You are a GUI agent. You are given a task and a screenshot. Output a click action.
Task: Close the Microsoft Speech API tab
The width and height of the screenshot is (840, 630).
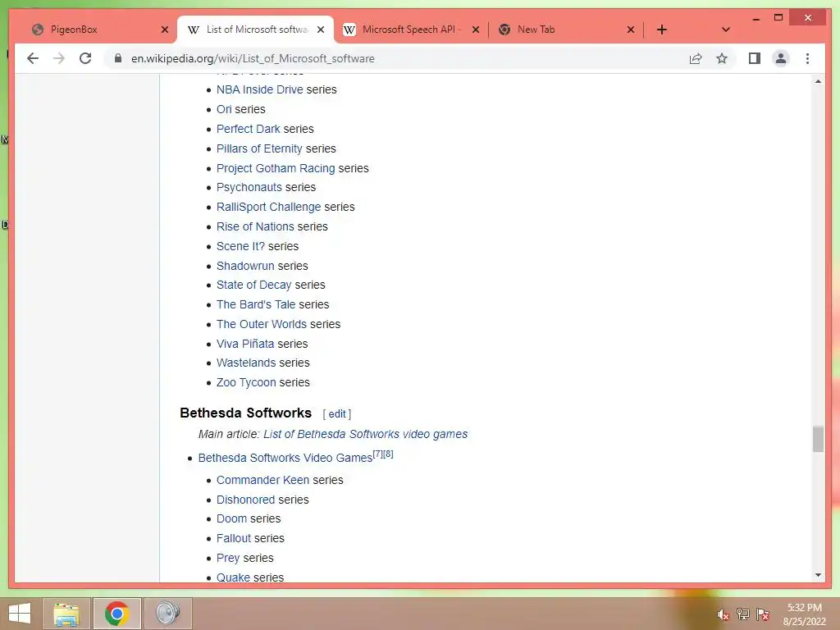point(475,30)
